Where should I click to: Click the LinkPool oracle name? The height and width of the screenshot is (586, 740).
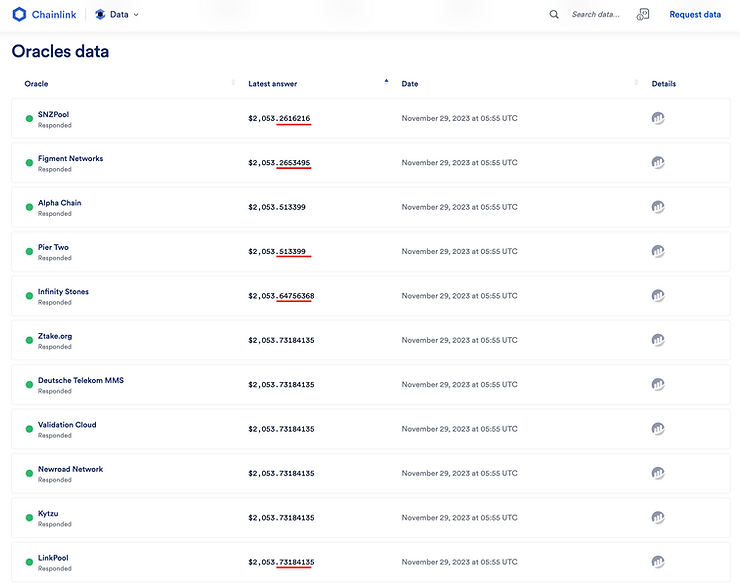[x=53, y=558]
